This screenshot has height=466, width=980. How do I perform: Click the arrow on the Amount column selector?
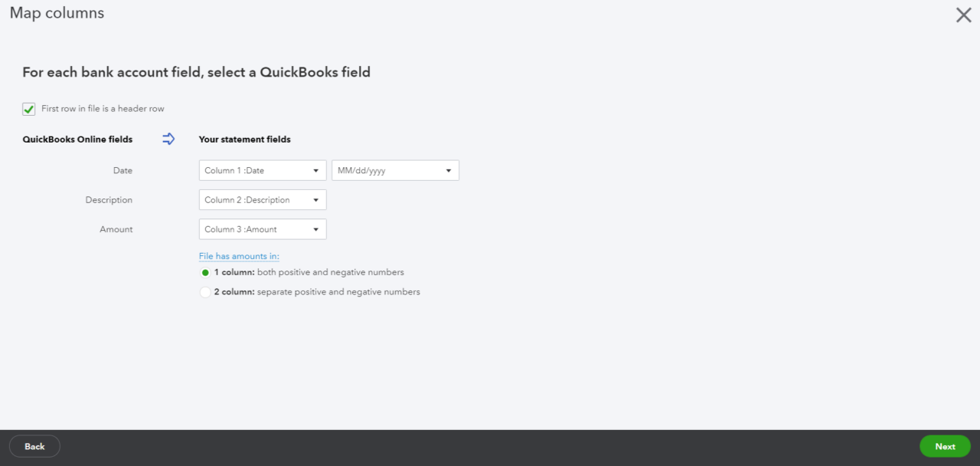click(315, 230)
